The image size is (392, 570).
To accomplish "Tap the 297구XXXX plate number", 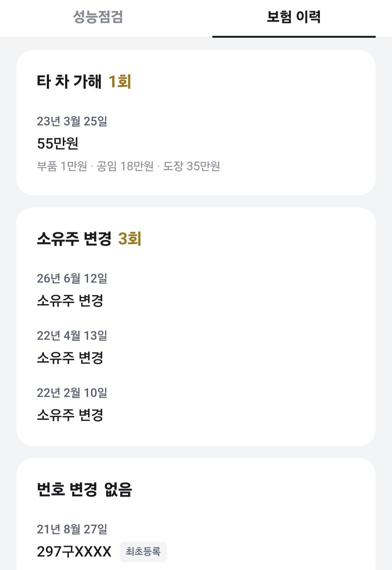I will tap(74, 552).
